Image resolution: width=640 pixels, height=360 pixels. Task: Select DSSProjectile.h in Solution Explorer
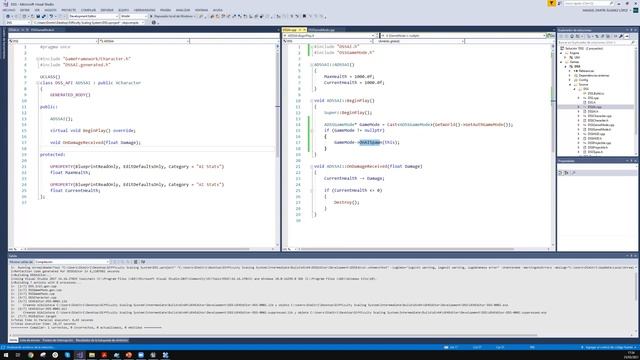pyautogui.click(x=598, y=147)
